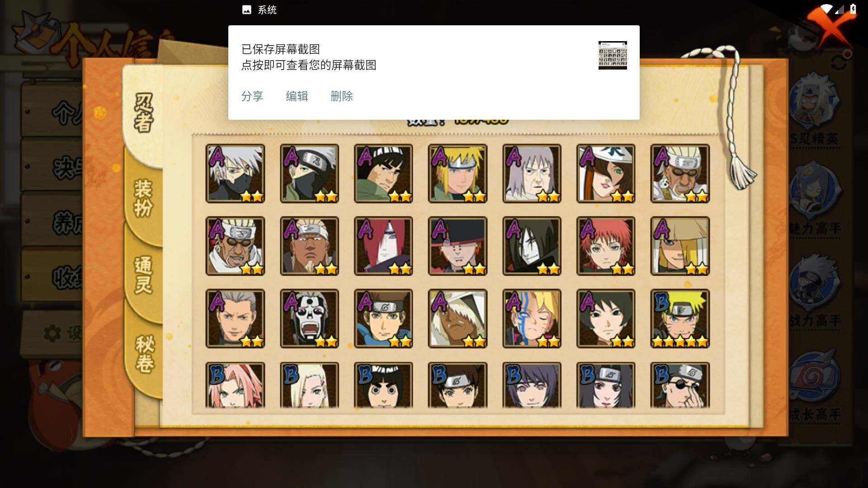The image size is (868, 488).
Task: Pick the blond Minato ninja portrait
Action: pos(458,174)
